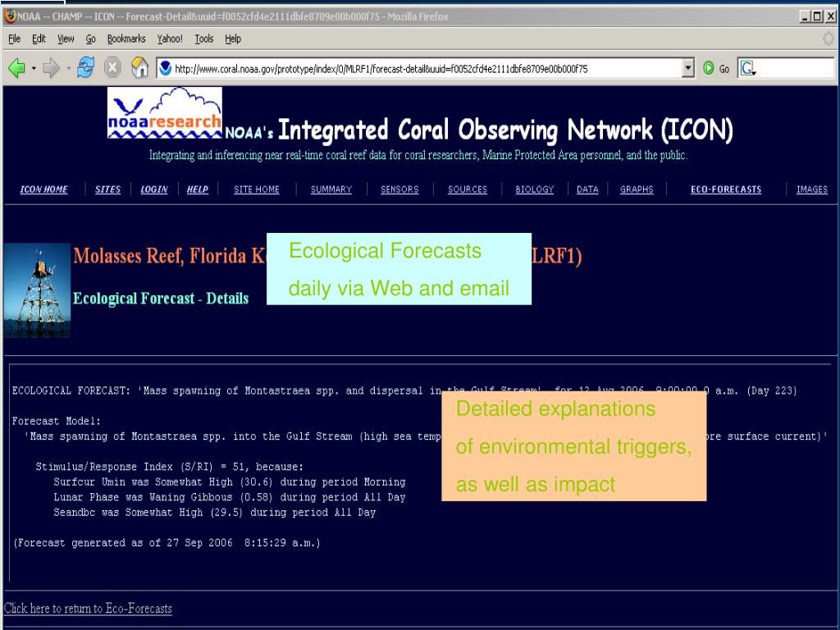
Task: Go to the SITE HOME link
Action: [257, 189]
